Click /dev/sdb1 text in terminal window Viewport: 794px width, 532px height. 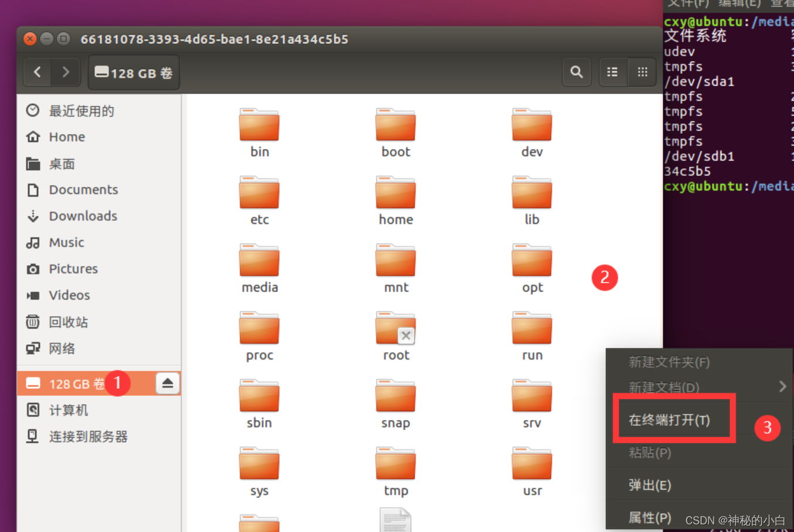coord(699,157)
